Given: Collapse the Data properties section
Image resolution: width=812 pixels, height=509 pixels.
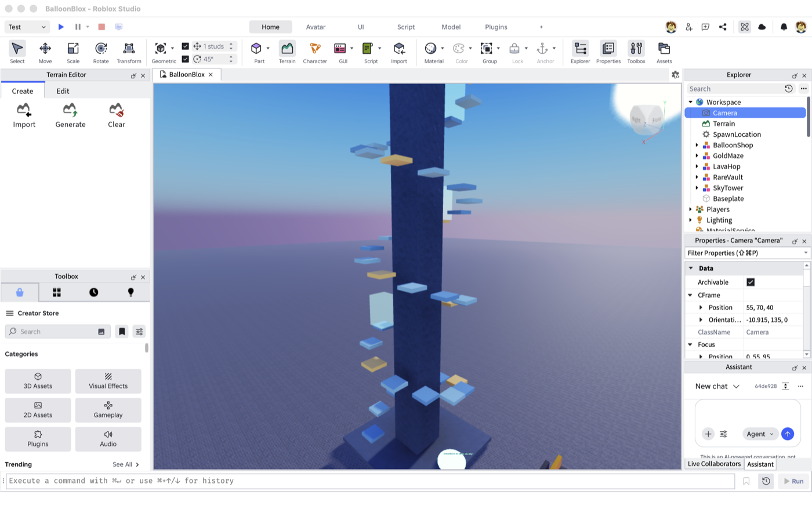Looking at the screenshot, I should 691,268.
